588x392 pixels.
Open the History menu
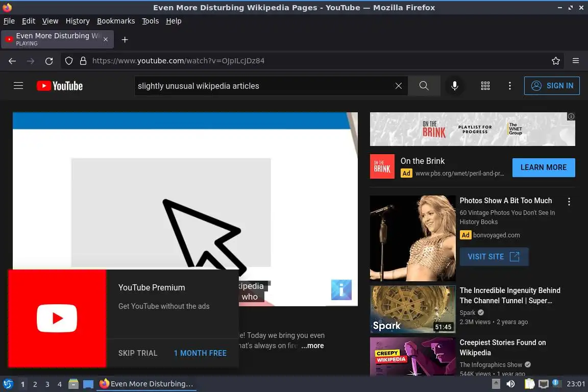click(x=78, y=21)
